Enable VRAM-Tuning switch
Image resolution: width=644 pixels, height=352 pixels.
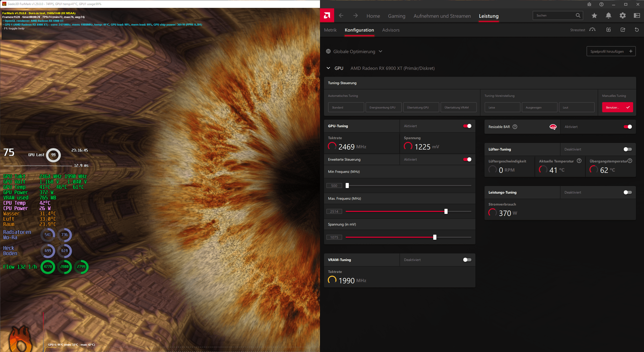click(x=467, y=260)
